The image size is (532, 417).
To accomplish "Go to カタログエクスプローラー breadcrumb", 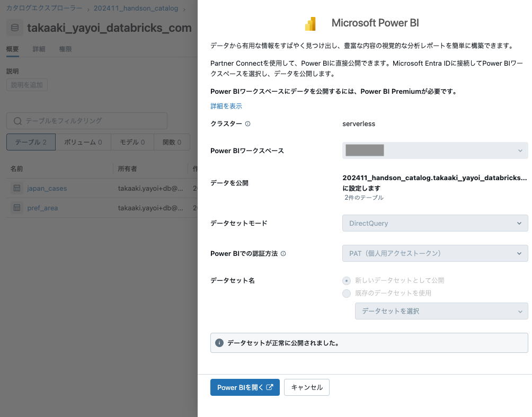I will pos(44,8).
